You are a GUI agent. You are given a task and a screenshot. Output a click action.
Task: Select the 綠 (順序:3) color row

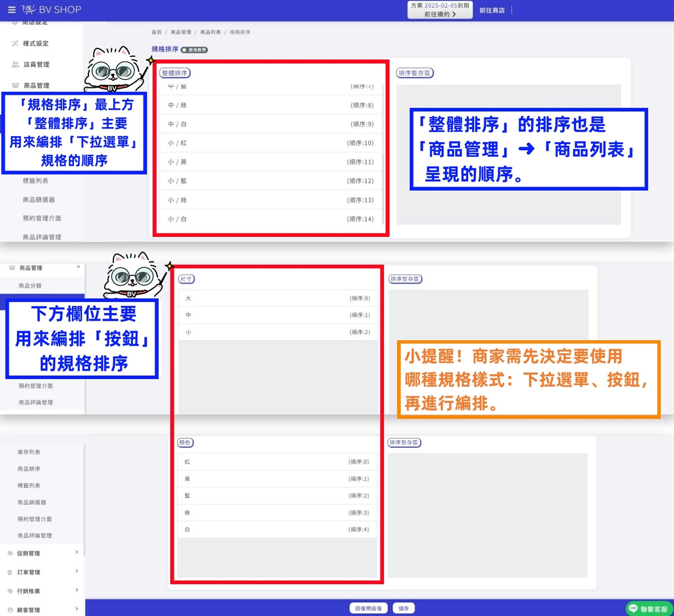[277, 512]
